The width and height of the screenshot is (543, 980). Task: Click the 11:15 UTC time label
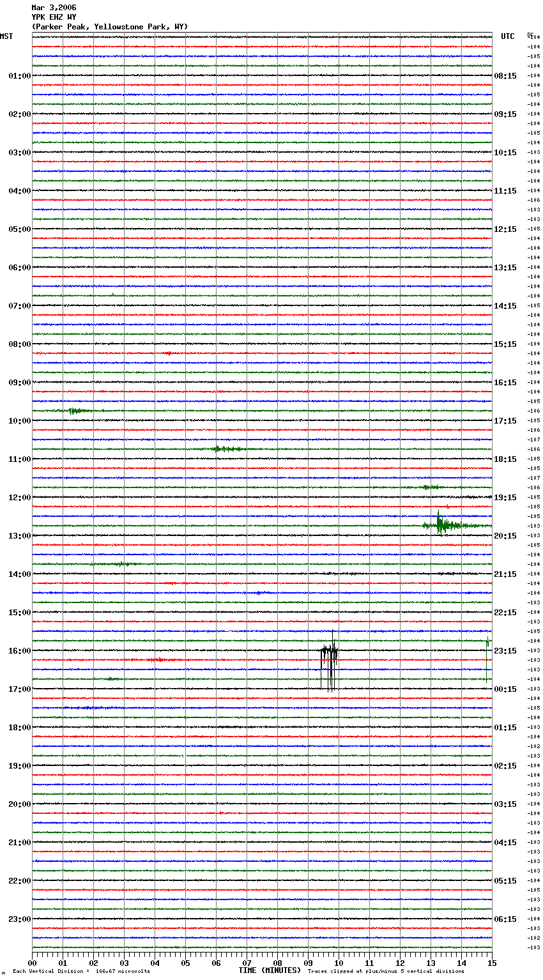[x=505, y=191]
